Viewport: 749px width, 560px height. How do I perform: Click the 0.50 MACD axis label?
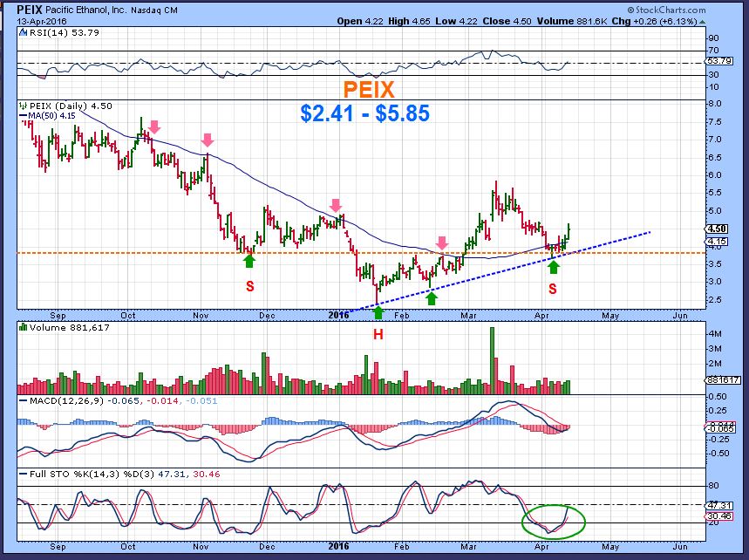[718, 397]
